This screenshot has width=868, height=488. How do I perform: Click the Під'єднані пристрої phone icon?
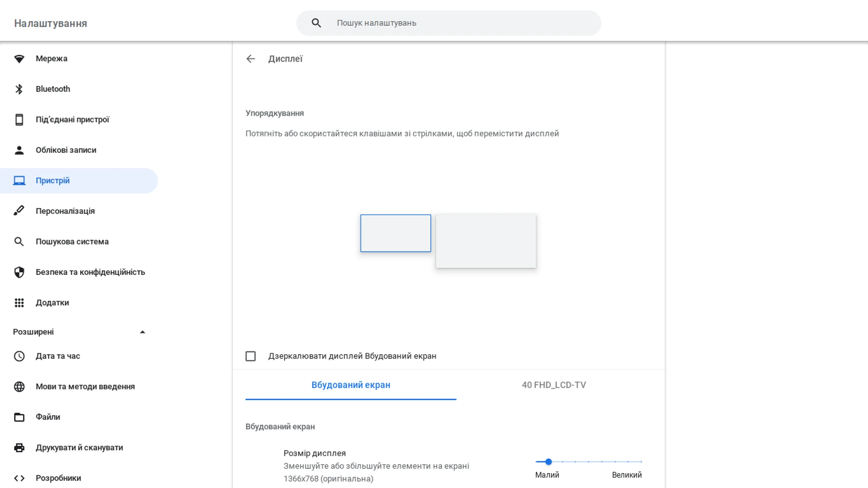(19, 119)
